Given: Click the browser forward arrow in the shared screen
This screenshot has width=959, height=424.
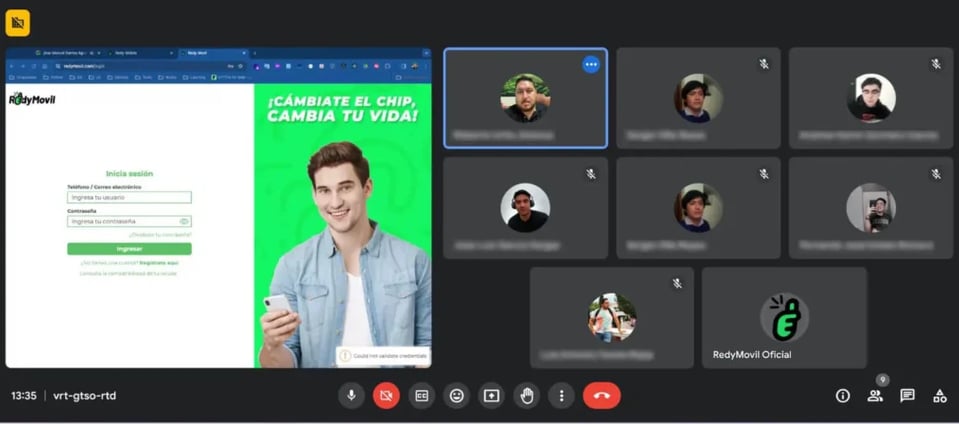Looking at the screenshot, I should [23, 66].
